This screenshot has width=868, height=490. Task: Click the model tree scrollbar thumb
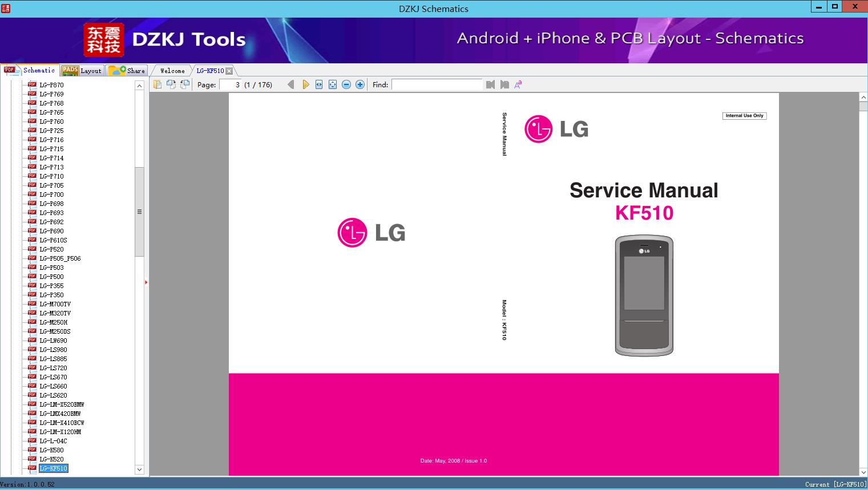pos(139,212)
